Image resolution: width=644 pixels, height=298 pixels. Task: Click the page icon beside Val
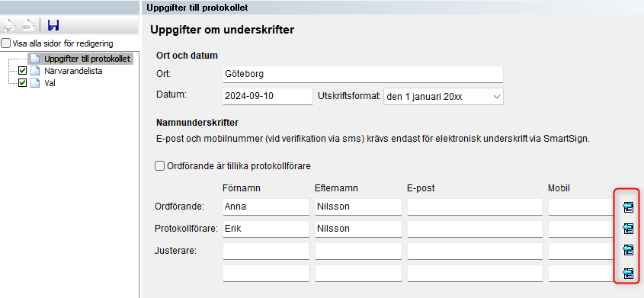pyautogui.click(x=35, y=83)
